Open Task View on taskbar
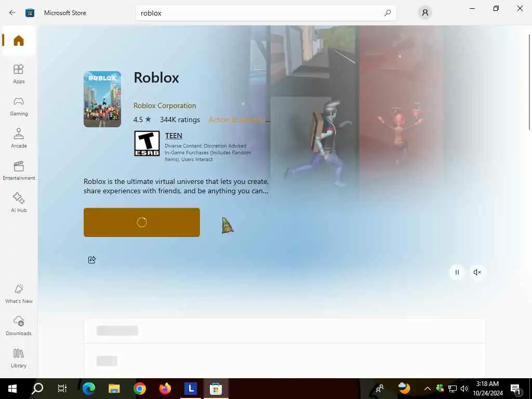 (x=62, y=389)
